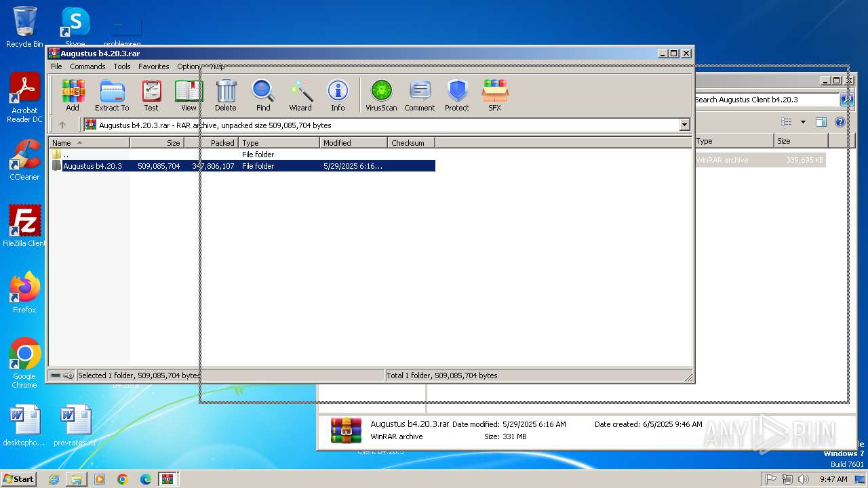Open Chrome from the taskbar
Viewport: 868px width, 488px height.
123,479
